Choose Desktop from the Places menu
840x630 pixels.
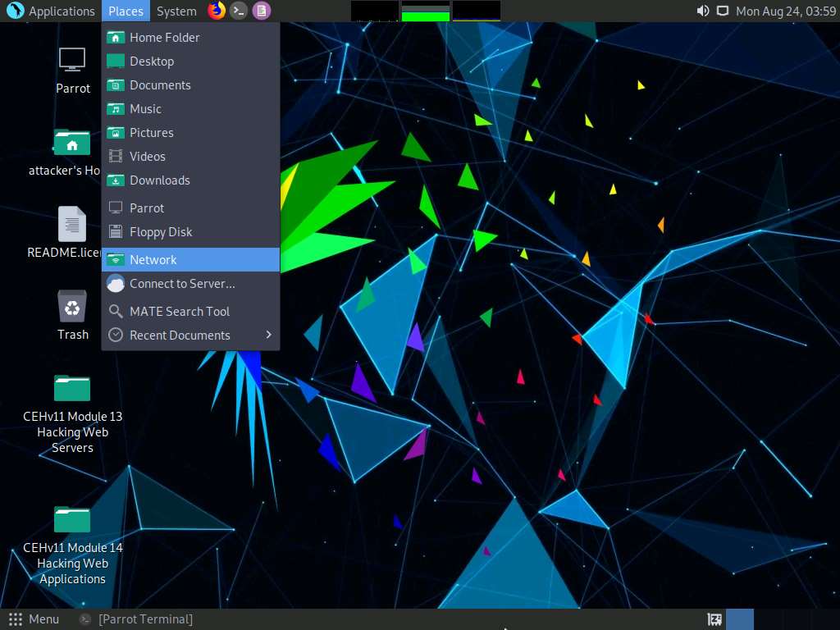pos(190,61)
